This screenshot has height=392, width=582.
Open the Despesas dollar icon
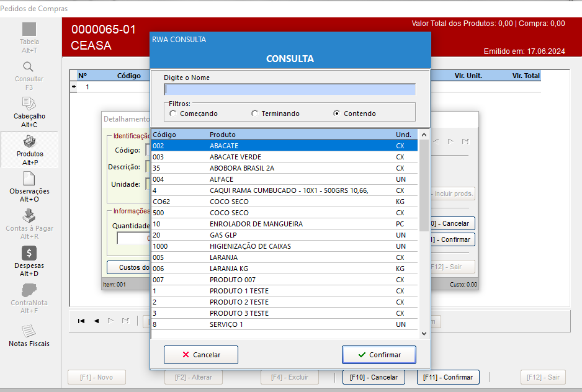point(29,253)
